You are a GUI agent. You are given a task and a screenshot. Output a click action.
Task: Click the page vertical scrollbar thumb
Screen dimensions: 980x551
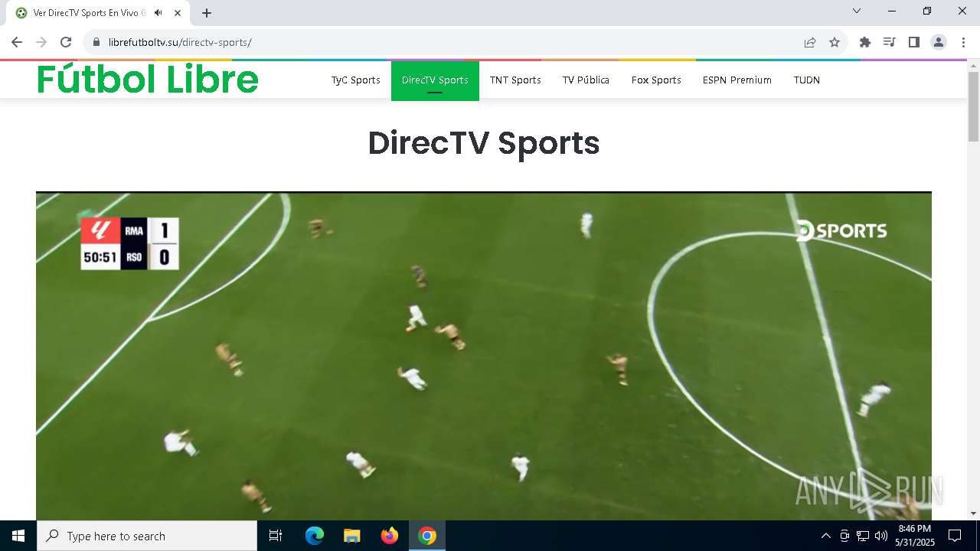pos(973,106)
